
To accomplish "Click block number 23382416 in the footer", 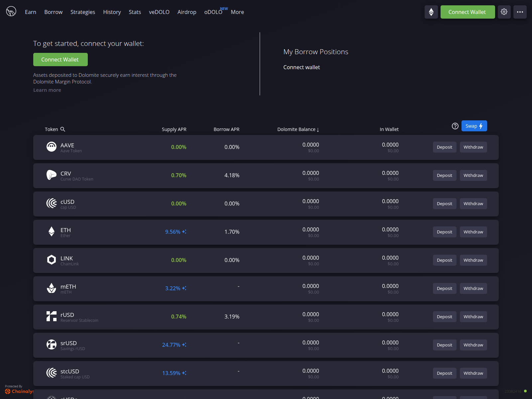I will [513, 391].
